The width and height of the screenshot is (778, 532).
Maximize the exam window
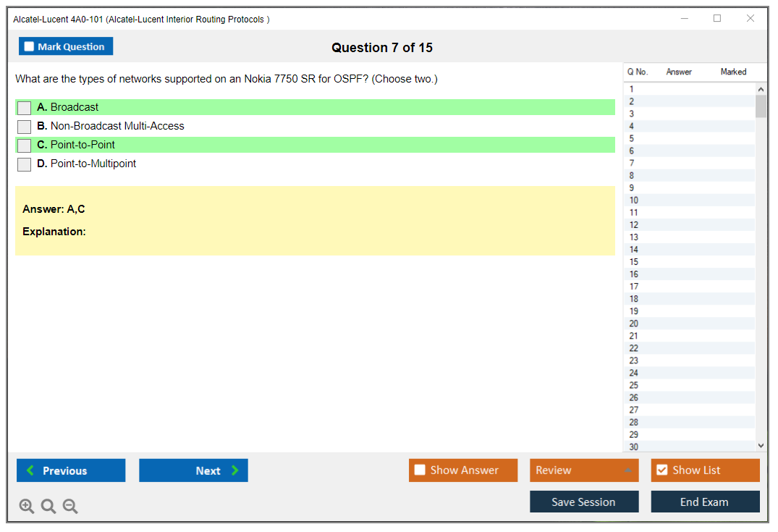717,19
